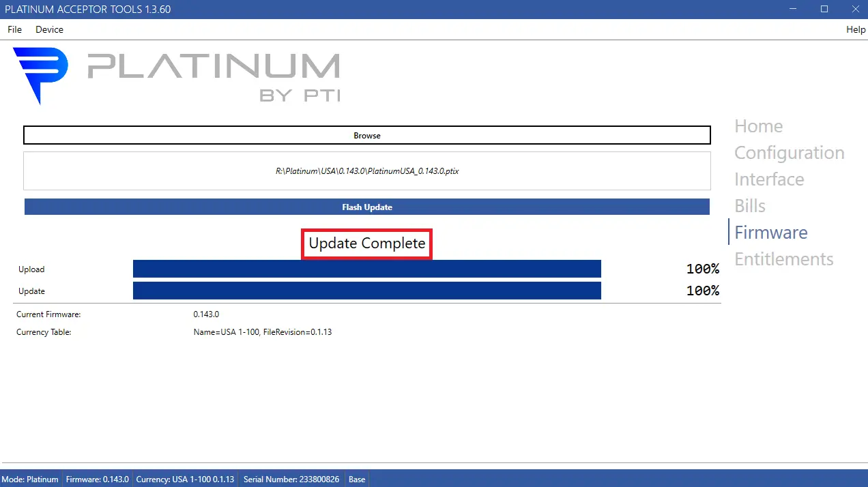
Task: Click the Update row label
Action: click(31, 291)
